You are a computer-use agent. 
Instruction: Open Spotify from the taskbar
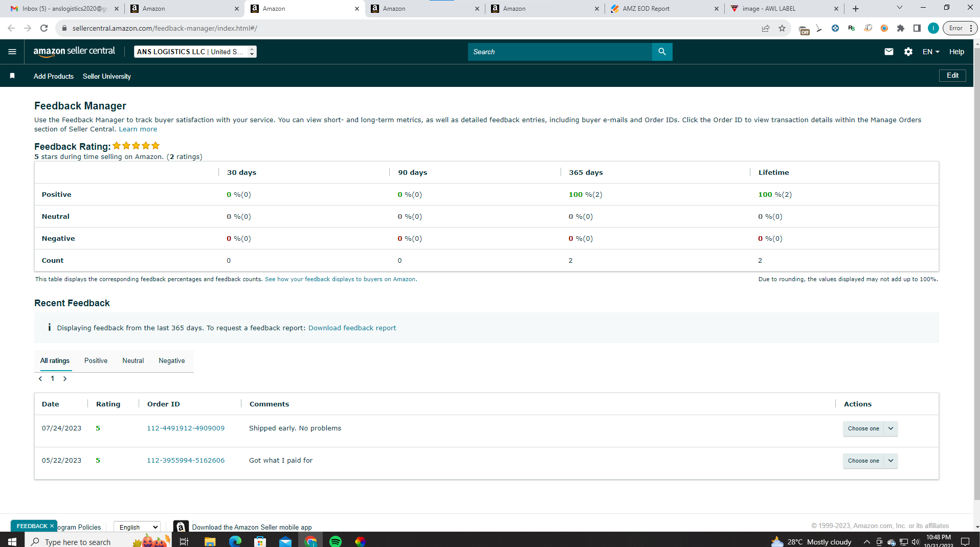(x=336, y=541)
